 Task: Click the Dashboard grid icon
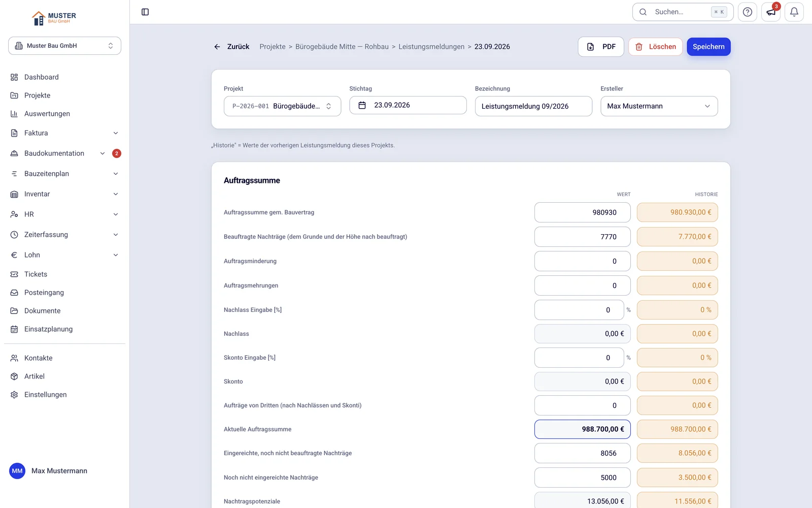pyautogui.click(x=14, y=77)
